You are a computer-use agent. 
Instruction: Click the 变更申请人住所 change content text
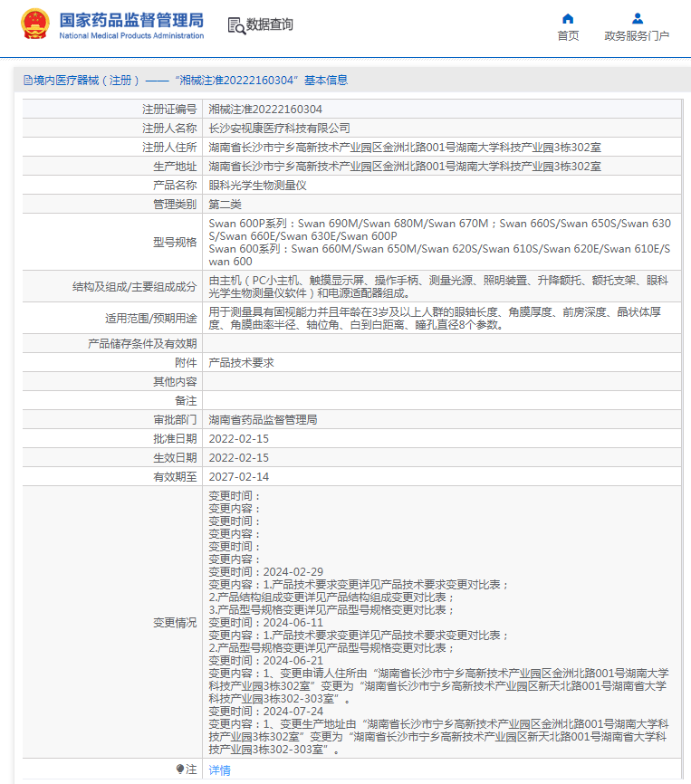(438, 686)
